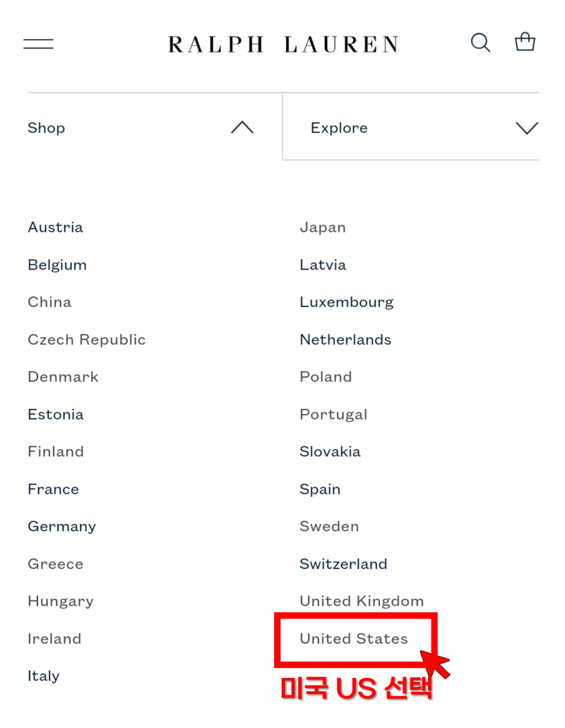565x728 pixels.
Task: Collapse the Shop section chevron
Action: pos(242,127)
